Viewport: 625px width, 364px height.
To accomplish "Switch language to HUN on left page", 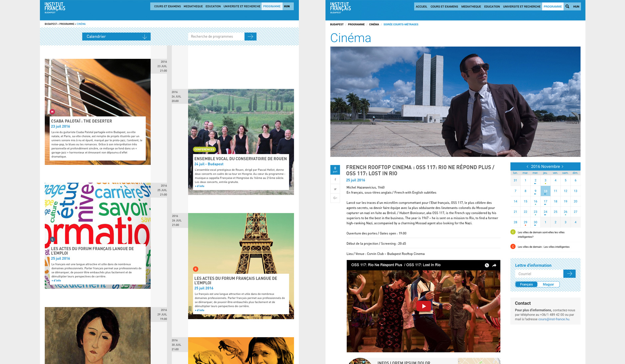I will click(x=287, y=6).
